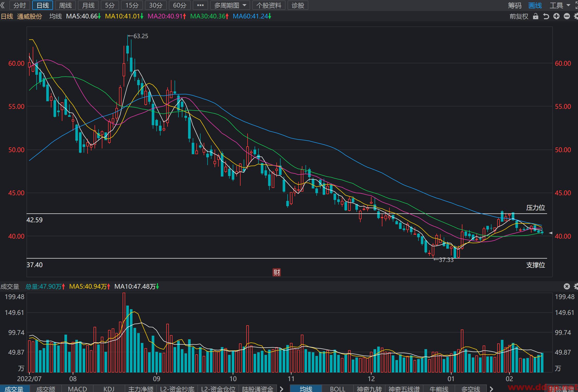Switch to 分时 view
The height and width of the screenshot is (392, 578).
pyautogui.click(x=20, y=5)
